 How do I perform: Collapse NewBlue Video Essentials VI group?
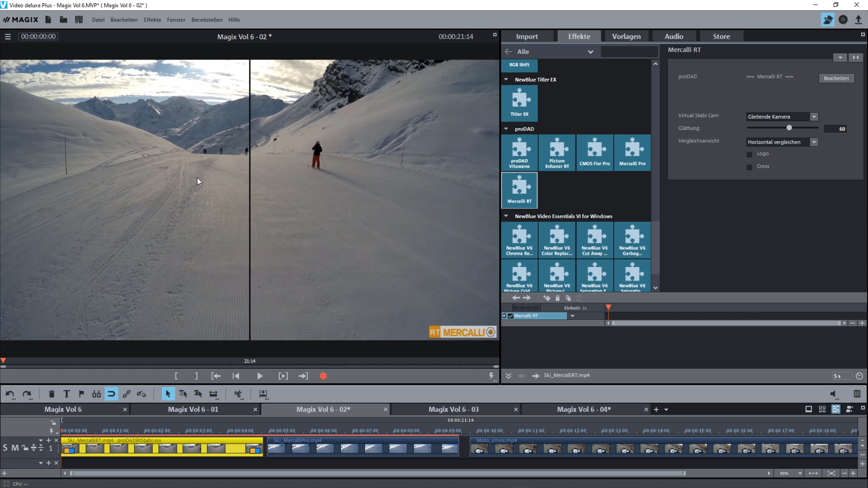coord(506,216)
